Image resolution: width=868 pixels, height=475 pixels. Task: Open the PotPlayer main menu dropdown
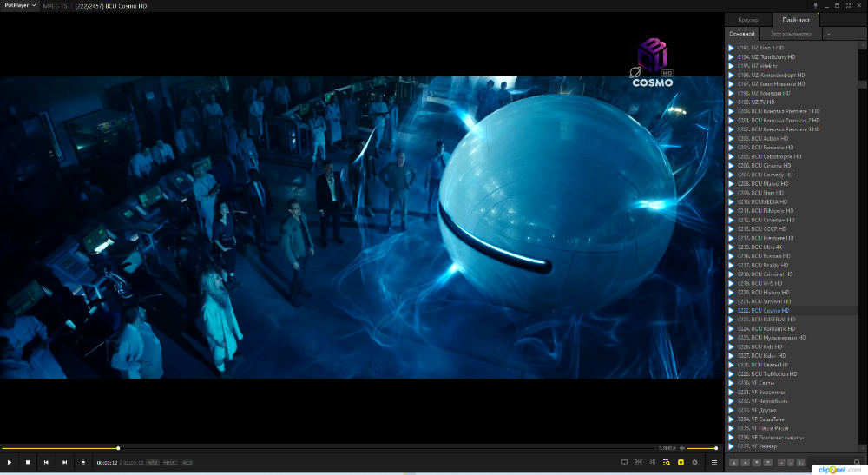20,5
